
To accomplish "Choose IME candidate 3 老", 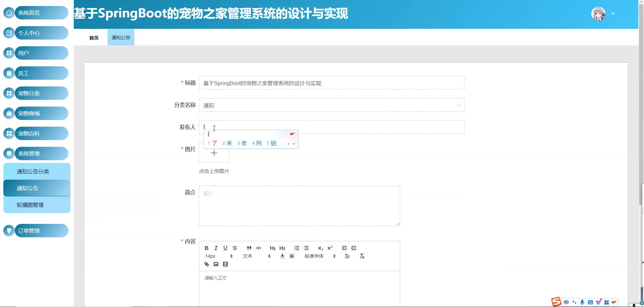I will coord(242,143).
